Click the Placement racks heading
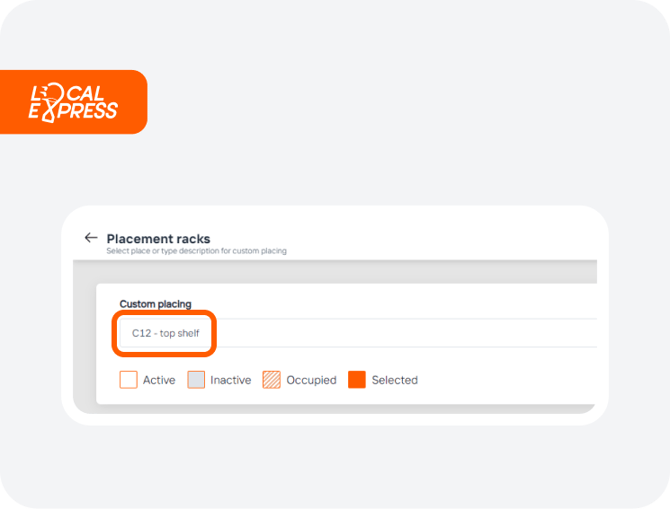Image resolution: width=670 pixels, height=509 pixels. pos(158,238)
